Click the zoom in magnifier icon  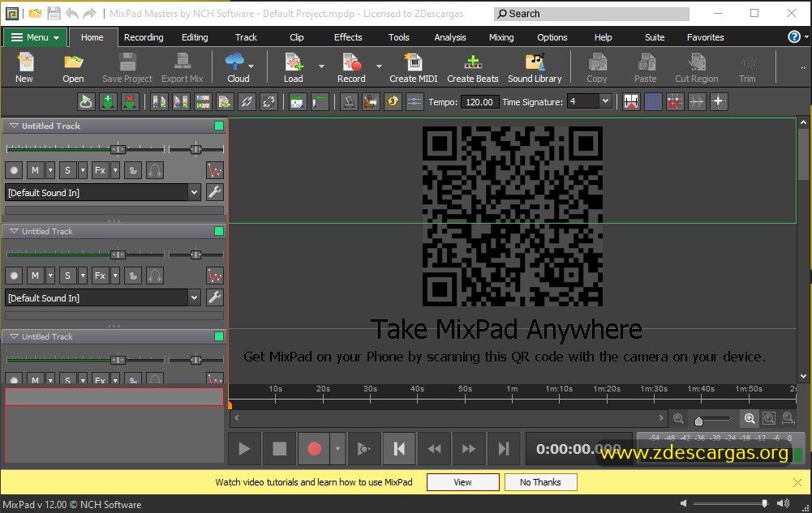[750, 418]
